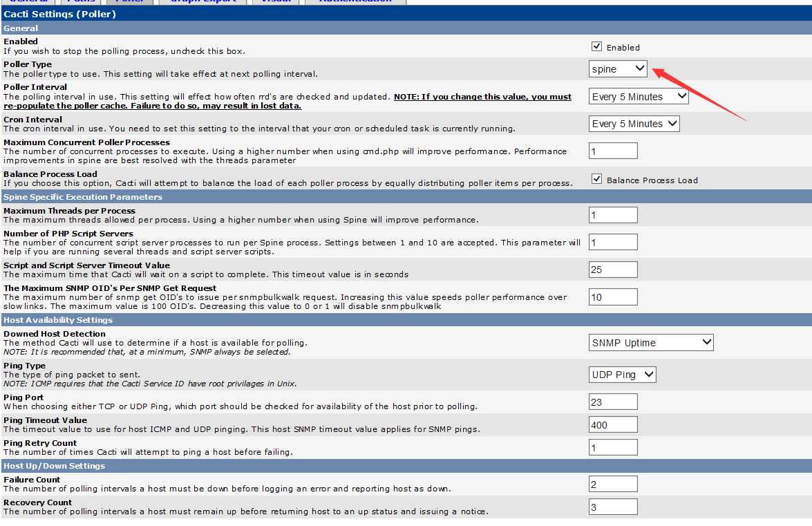Click the Downed Host Detection label
812x526 pixels.
click(x=55, y=334)
